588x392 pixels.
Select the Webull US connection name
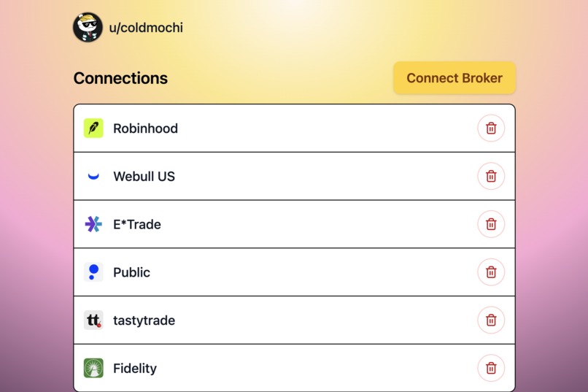(144, 177)
